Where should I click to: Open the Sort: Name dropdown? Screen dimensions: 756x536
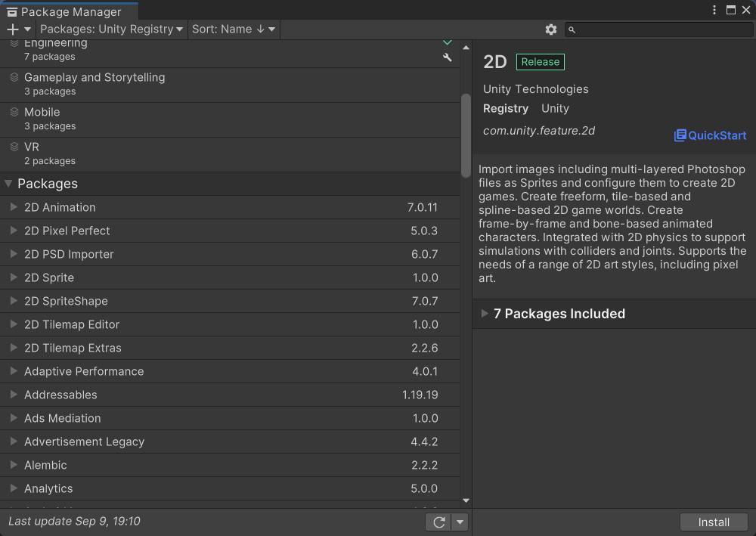coord(233,29)
